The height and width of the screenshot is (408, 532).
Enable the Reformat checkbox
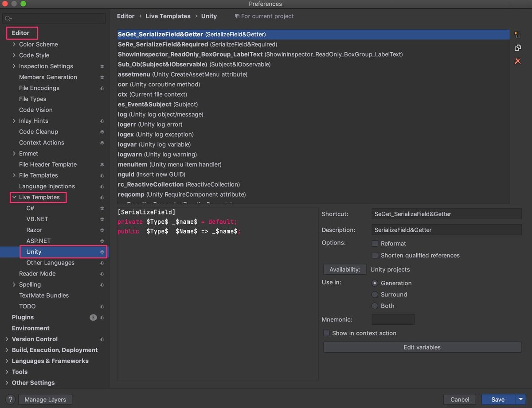pyautogui.click(x=375, y=244)
